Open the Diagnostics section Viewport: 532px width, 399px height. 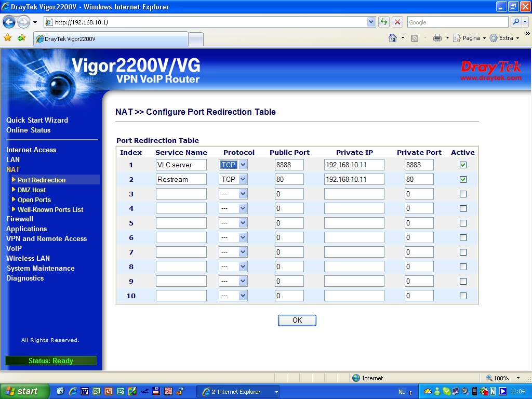(x=25, y=278)
